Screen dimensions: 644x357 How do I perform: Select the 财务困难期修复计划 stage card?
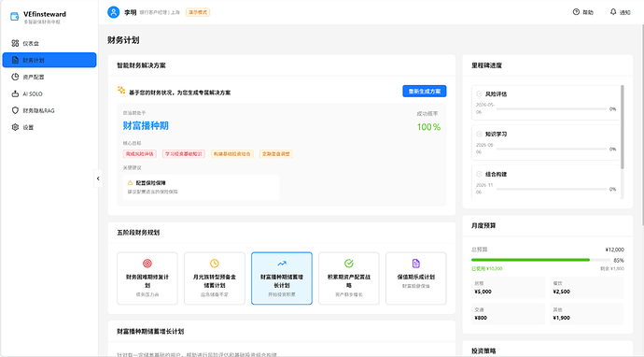tap(147, 278)
